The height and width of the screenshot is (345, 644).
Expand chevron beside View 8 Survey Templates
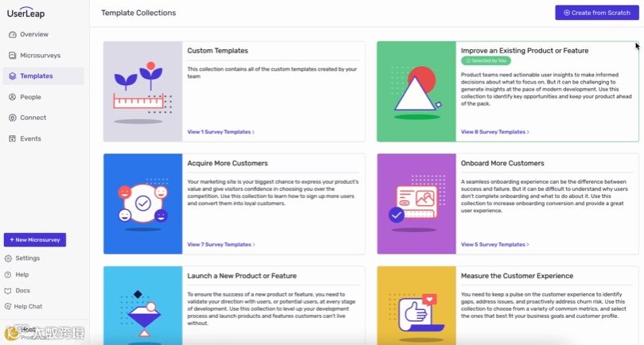[528, 132]
